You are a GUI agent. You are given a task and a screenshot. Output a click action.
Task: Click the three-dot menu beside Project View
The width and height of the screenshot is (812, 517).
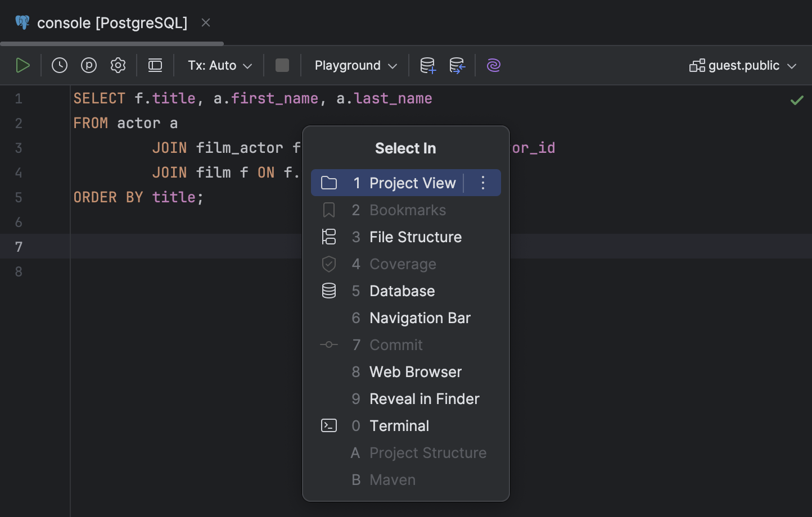(482, 183)
